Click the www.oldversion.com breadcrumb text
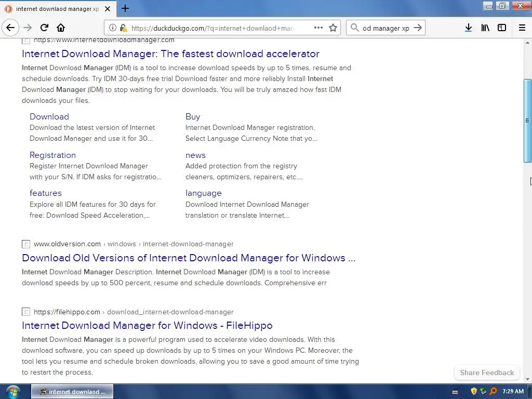 coord(67,244)
